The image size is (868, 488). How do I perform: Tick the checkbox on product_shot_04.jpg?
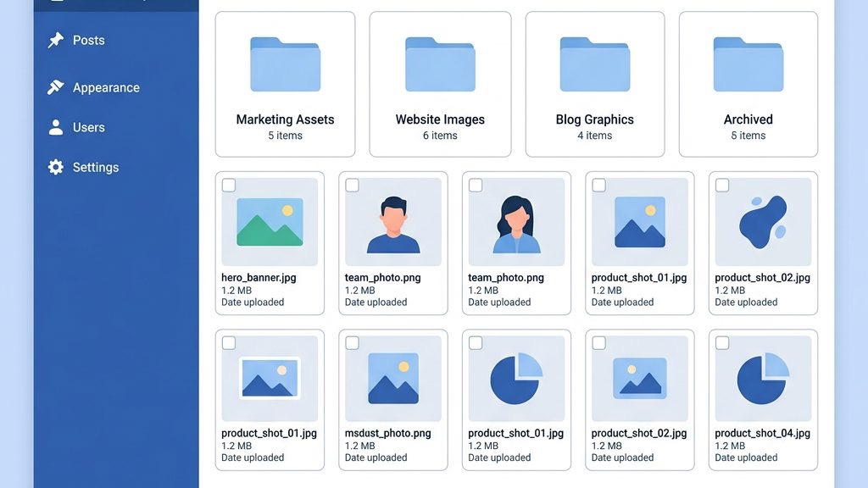pyautogui.click(x=721, y=342)
